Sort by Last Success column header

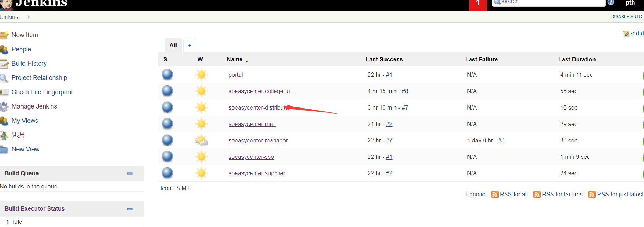(x=384, y=60)
